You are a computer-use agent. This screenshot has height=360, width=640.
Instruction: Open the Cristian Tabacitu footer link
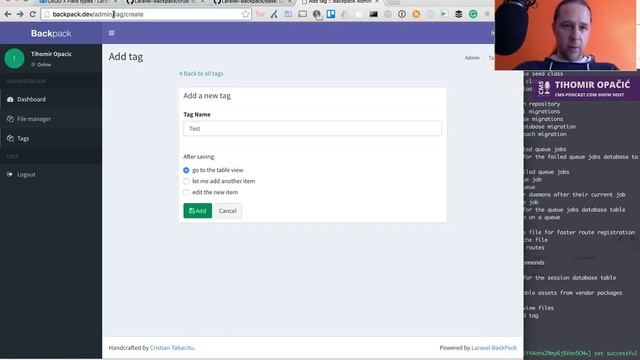172,348
